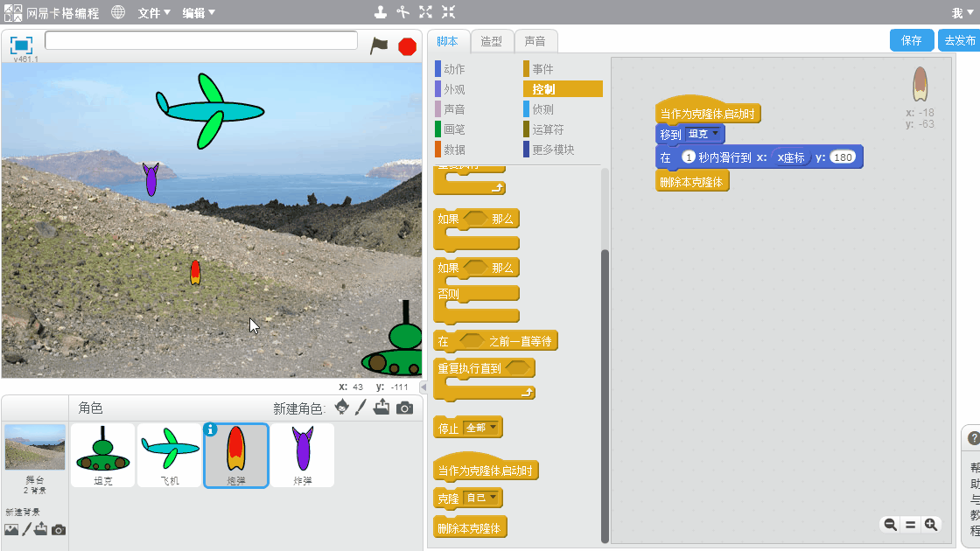This screenshot has width=980, height=551.
Task: Click the block palette vertical scrollbar
Action: coord(605,396)
